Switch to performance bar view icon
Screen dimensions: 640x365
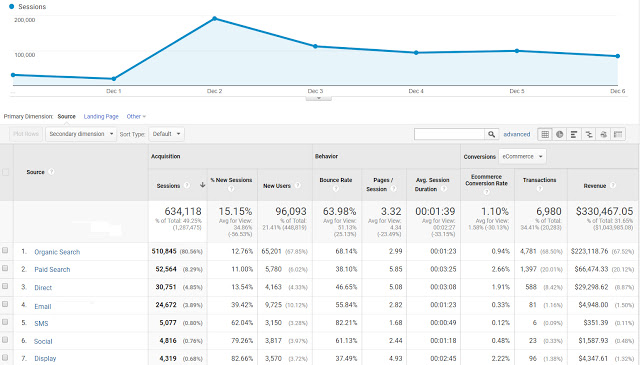[x=574, y=134]
